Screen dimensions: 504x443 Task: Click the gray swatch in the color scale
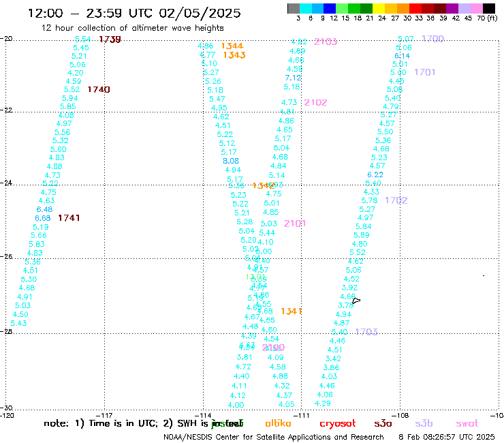(x=294, y=8)
